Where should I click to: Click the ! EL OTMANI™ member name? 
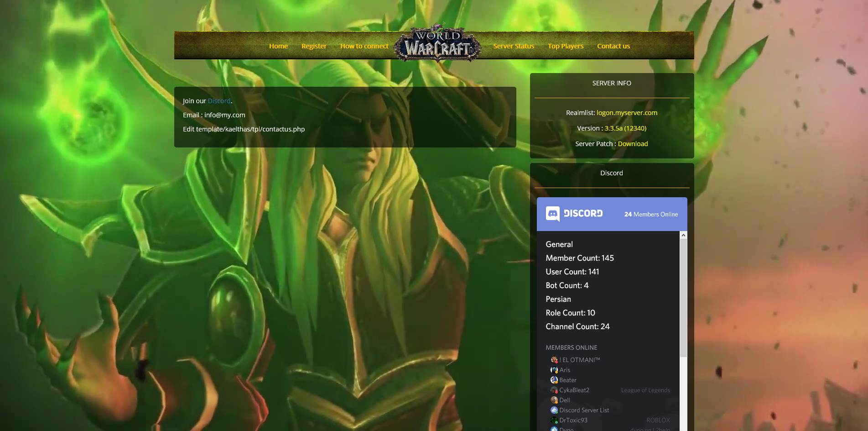pos(580,360)
